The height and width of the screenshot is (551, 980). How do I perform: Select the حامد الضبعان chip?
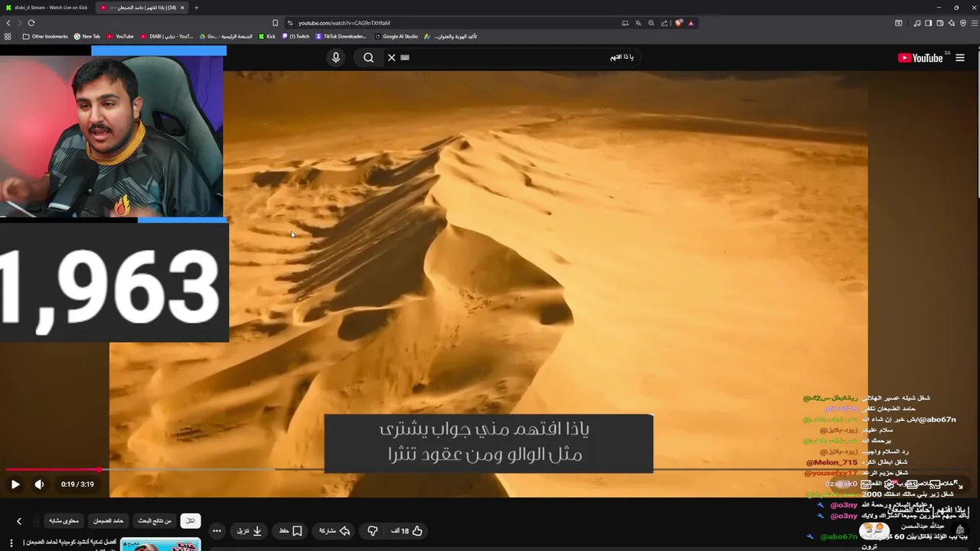(109, 521)
